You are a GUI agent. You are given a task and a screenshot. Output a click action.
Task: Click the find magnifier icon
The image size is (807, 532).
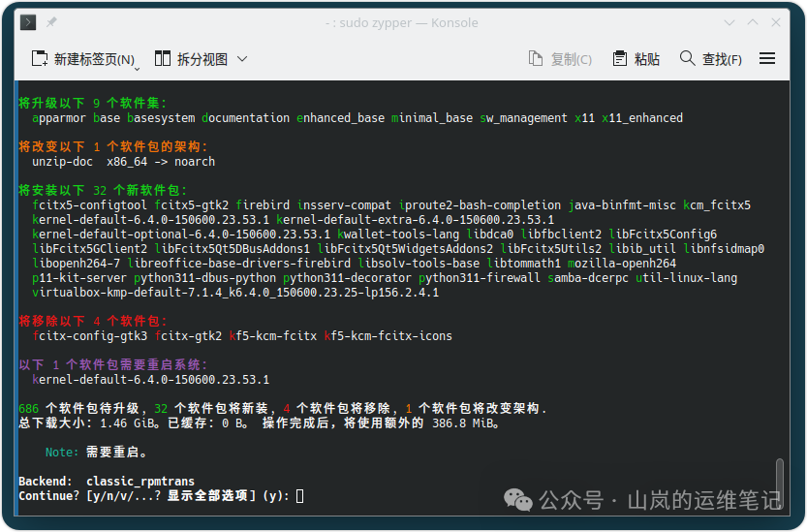tap(688, 59)
